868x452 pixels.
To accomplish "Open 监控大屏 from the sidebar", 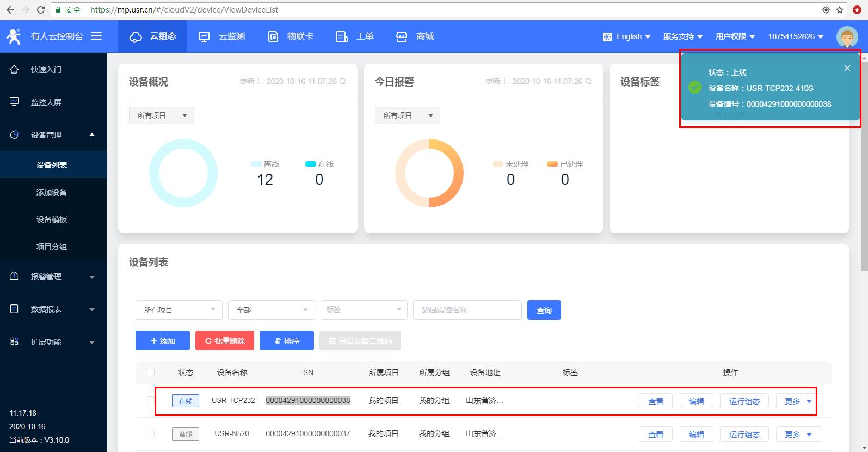I will pyautogui.click(x=46, y=102).
